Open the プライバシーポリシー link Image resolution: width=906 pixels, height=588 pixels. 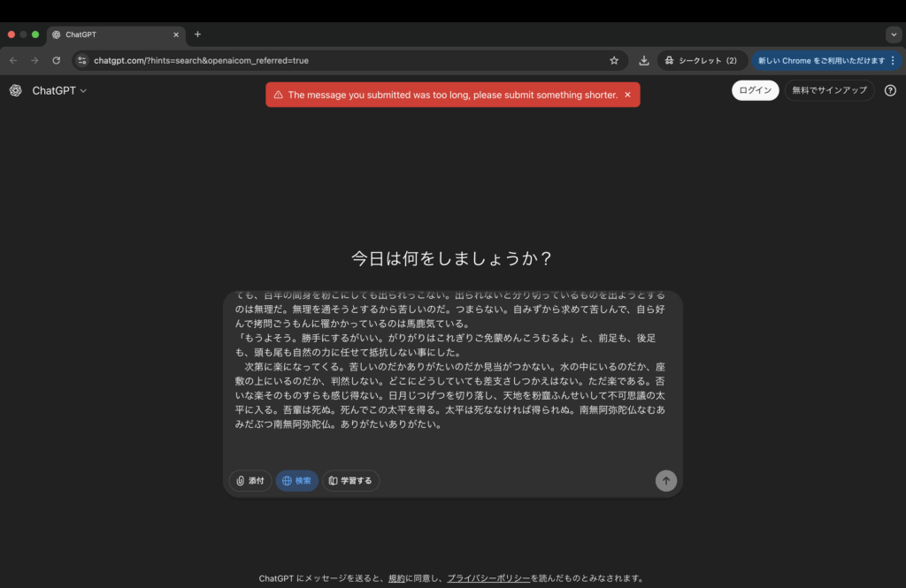[488, 578]
